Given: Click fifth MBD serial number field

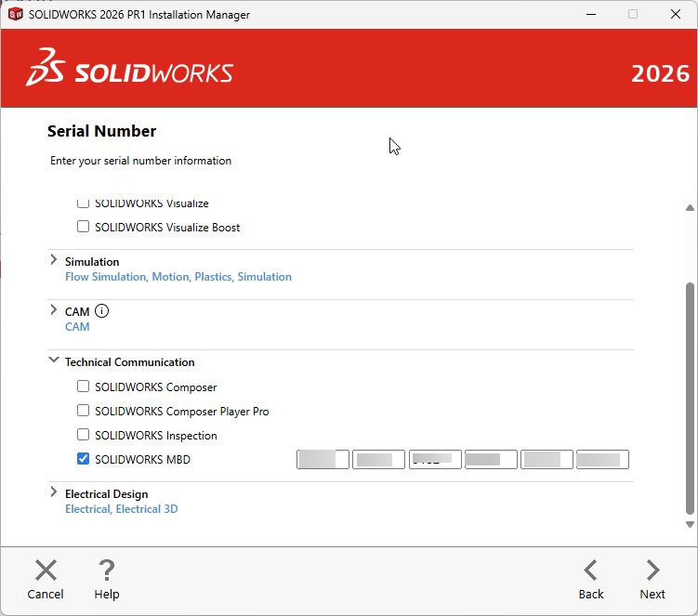Looking at the screenshot, I should point(547,459).
